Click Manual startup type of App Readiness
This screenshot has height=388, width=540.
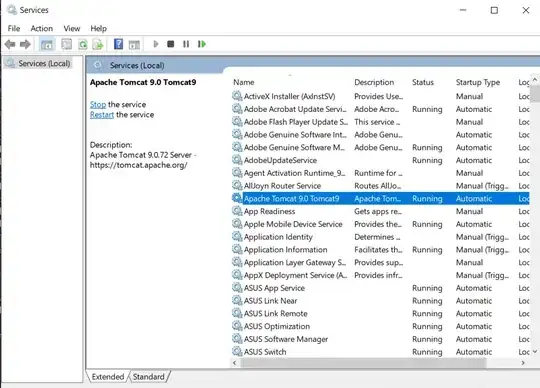pyautogui.click(x=469, y=211)
